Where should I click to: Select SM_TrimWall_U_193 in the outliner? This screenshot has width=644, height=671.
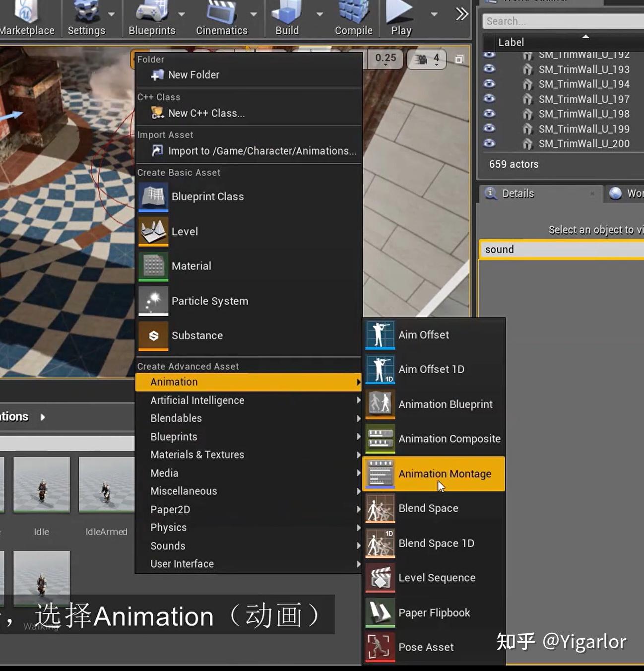tap(584, 69)
